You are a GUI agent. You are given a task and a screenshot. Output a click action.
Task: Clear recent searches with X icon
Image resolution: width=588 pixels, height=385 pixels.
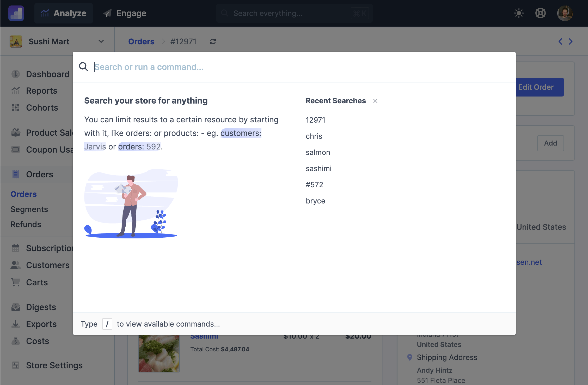point(375,101)
